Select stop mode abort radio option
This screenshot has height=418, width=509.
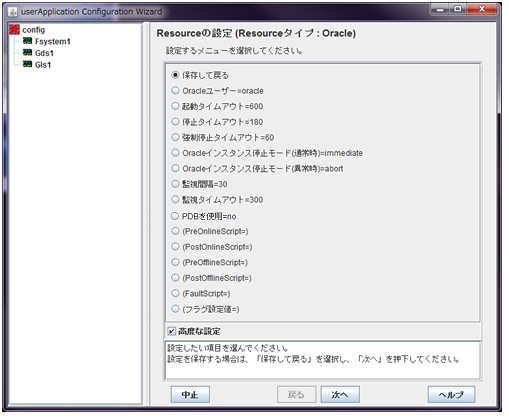pyautogui.click(x=175, y=168)
